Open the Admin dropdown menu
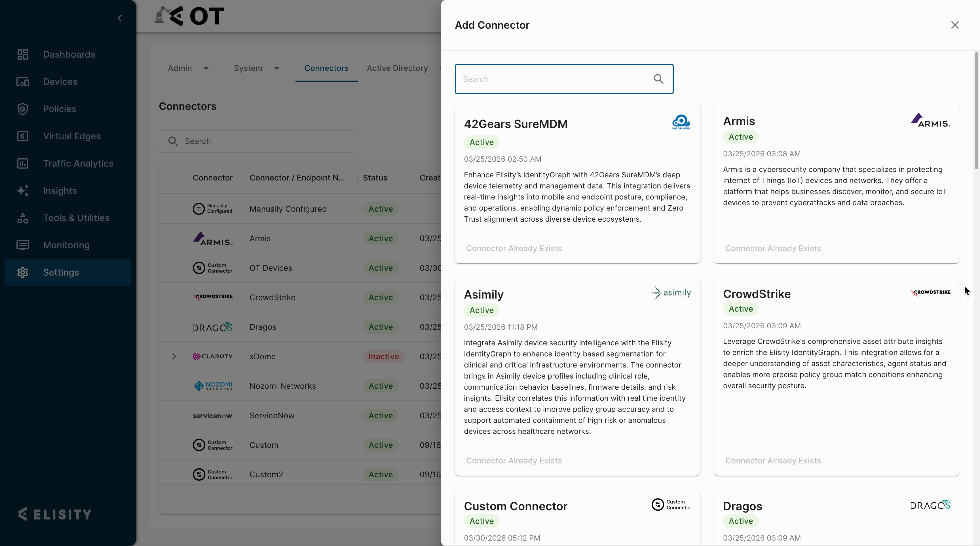 pyautogui.click(x=188, y=68)
